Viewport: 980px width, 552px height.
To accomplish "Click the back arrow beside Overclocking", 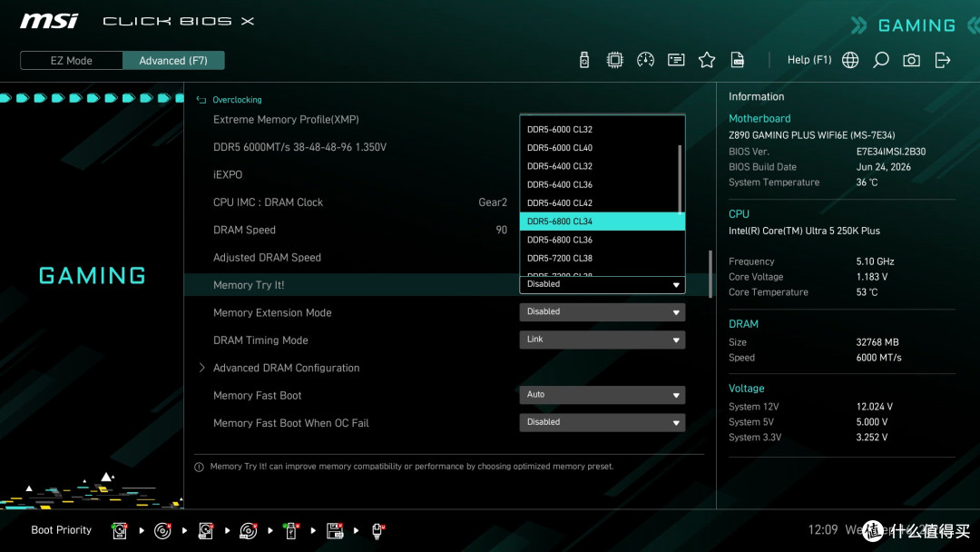I will tap(201, 100).
